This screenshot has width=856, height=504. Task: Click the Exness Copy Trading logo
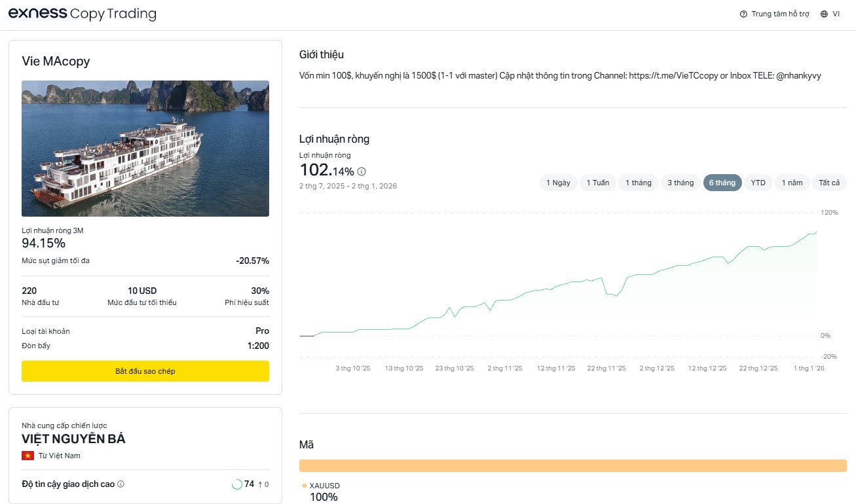pyautogui.click(x=82, y=14)
